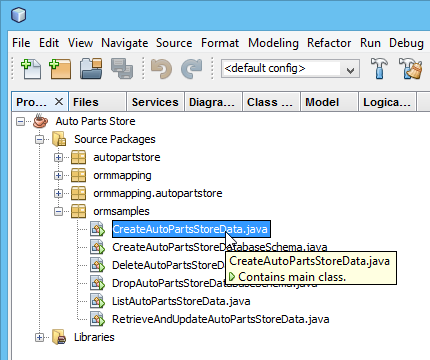The height and width of the screenshot is (360, 430).
Task: Click the DeleteAutoPartsStoreData file icon
Action: 98,265
